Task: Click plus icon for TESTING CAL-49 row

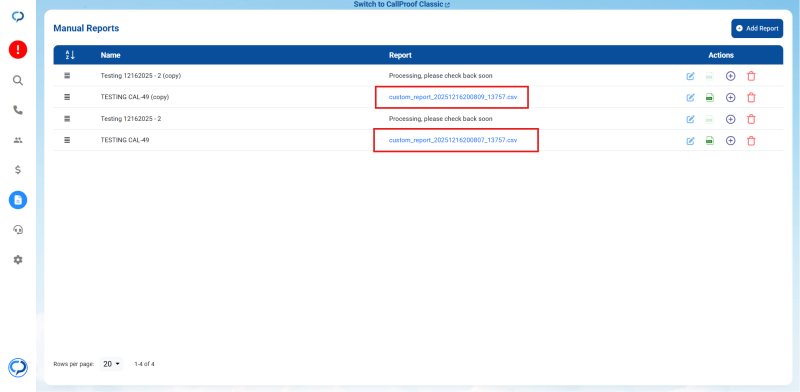Action: (x=731, y=141)
